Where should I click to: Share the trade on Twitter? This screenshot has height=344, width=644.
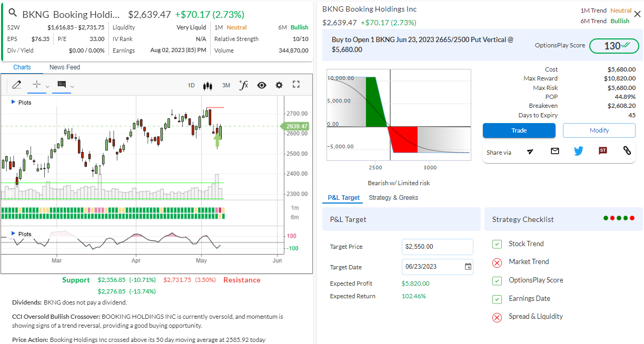tap(579, 151)
